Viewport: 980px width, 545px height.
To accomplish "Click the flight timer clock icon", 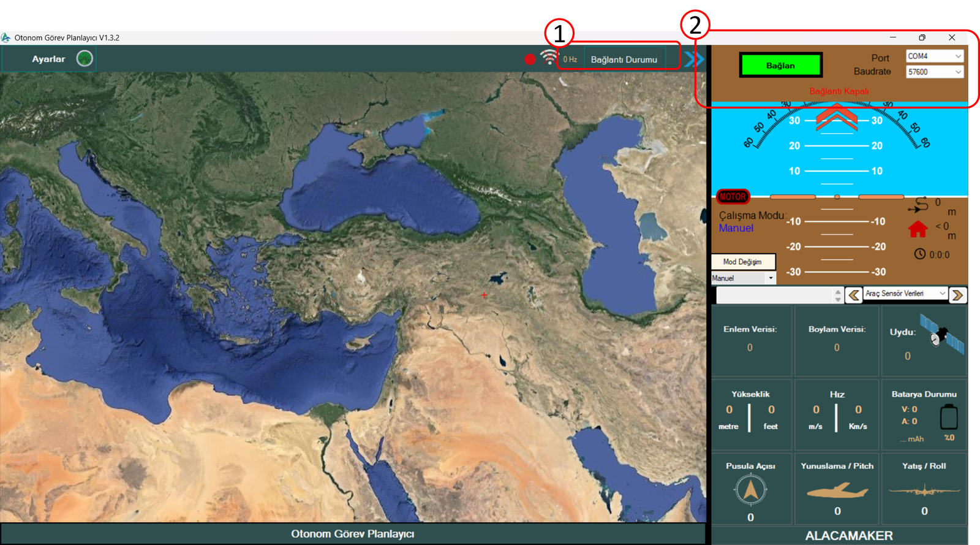I will click(919, 254).
